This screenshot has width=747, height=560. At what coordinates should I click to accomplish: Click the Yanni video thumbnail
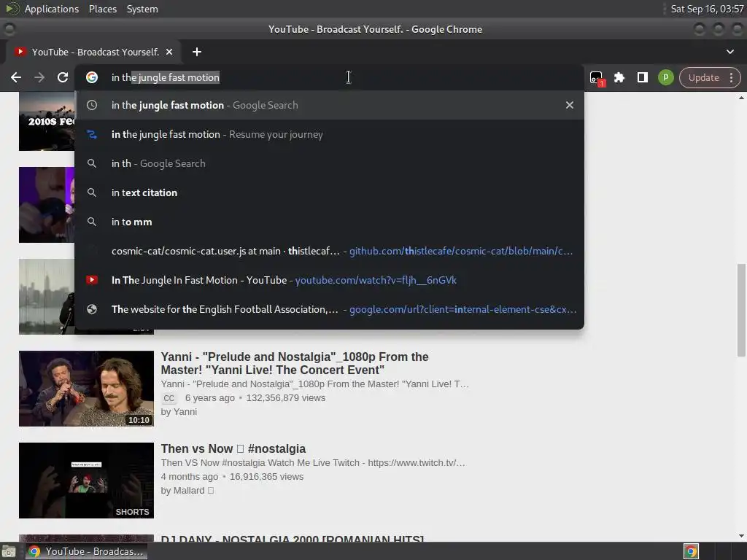[x=86, y=389]
